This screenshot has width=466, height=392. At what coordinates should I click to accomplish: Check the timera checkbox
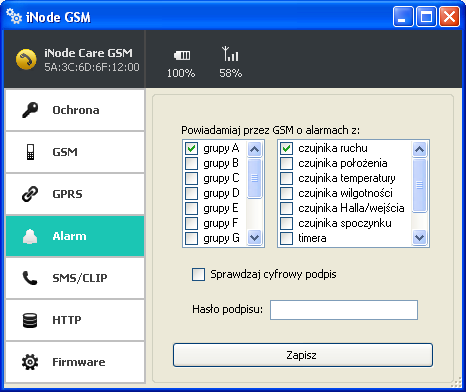click(286, 238)
